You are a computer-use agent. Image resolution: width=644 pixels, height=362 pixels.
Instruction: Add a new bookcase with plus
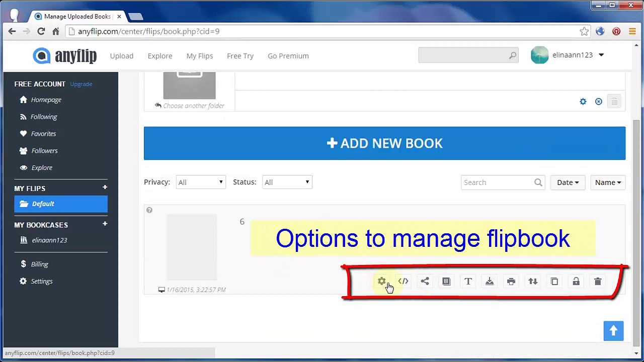coord(105,224)
